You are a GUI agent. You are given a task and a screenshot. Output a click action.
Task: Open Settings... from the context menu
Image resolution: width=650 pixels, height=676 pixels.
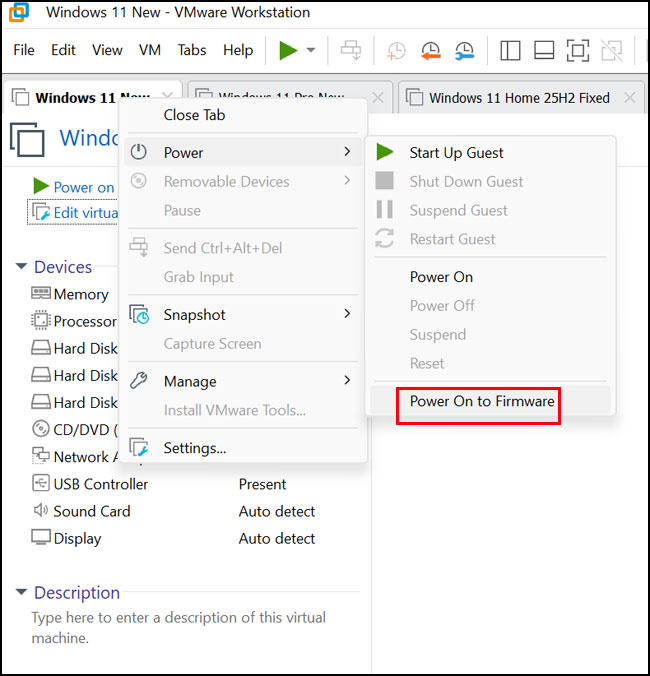pos(243,448)
